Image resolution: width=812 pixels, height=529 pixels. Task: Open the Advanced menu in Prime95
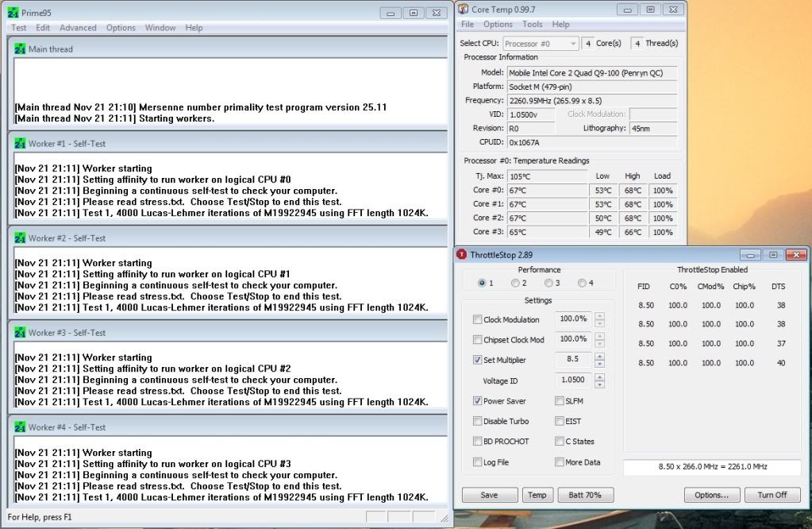(78, 28)
